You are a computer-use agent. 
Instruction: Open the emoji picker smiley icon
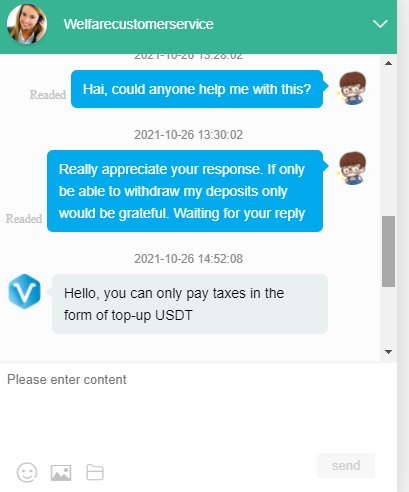[27, 472]
